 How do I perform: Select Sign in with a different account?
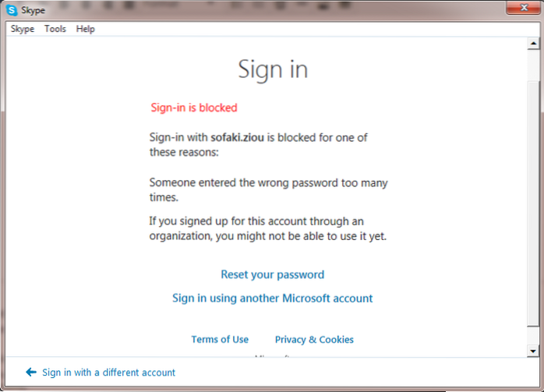tap(108, 373)
